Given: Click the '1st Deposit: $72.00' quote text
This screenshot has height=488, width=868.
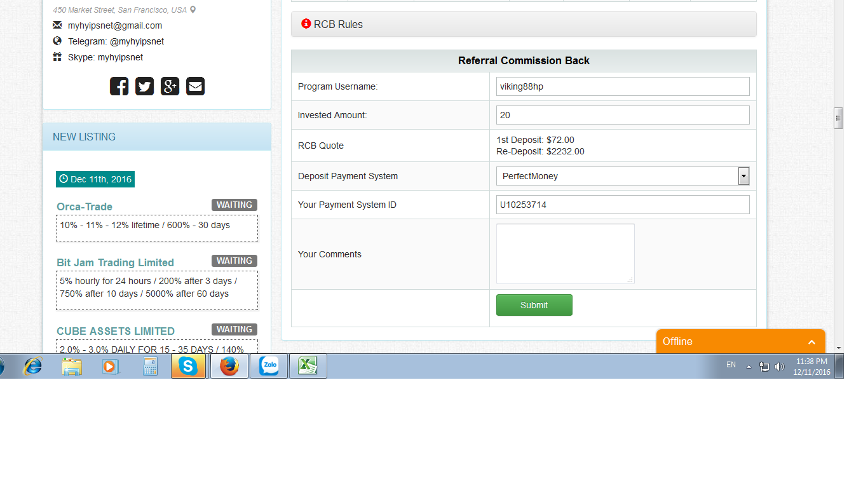Looking at the screenshot, I should [535, 140].
